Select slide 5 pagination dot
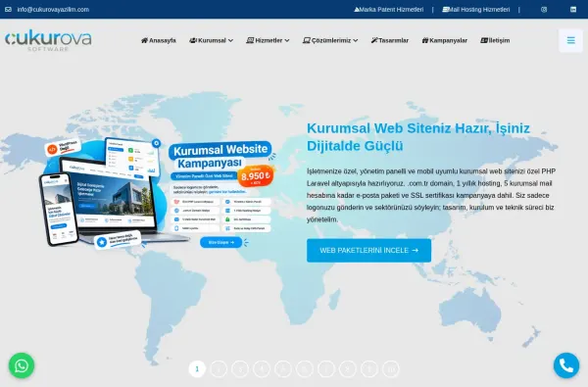588x387 pixels. (x=283, y=369)
